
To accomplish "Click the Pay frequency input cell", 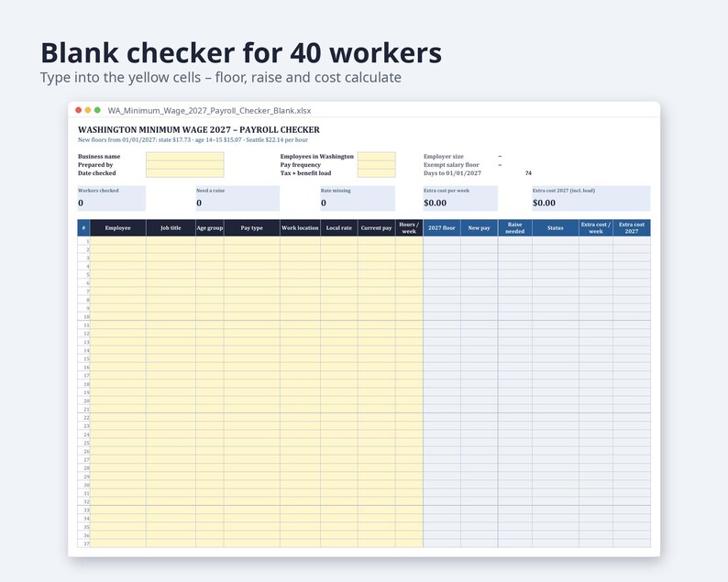I will coord(377,165).
